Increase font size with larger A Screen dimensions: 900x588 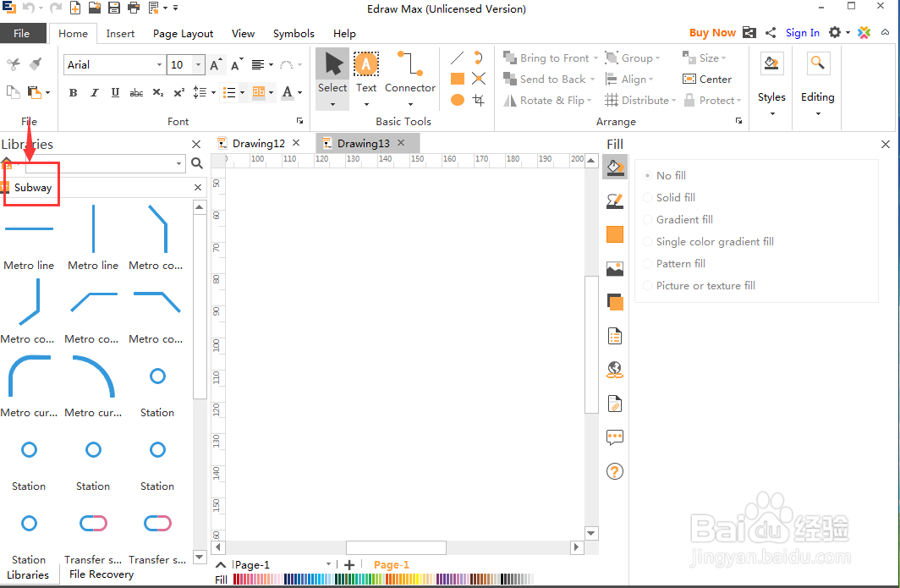pos(215,64)
